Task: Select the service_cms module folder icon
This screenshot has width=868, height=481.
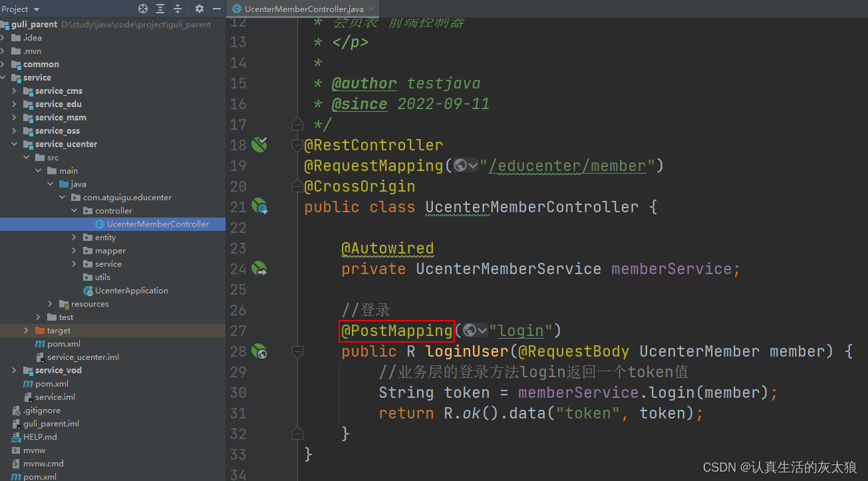Action: [x=29, y=91]
